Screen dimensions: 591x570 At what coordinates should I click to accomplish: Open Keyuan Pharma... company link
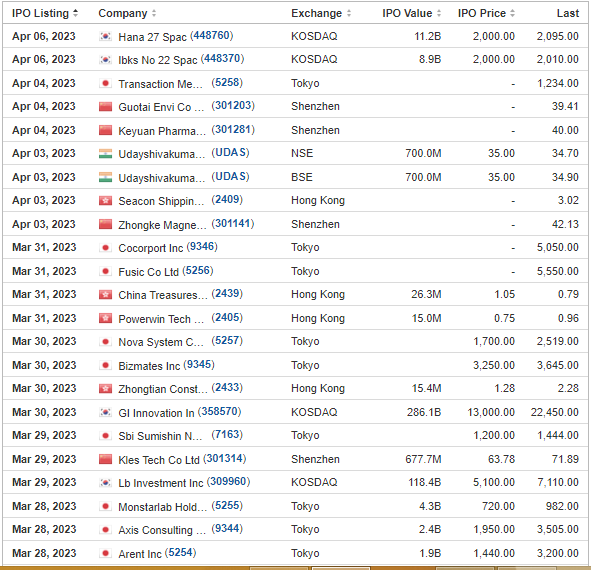[162, 131]
